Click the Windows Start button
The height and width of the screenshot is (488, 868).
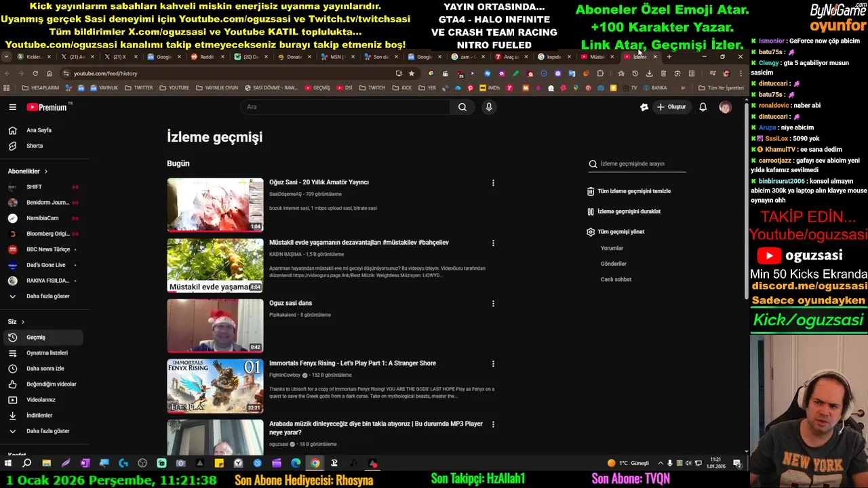pyautogui.click(x=8, y=464)
